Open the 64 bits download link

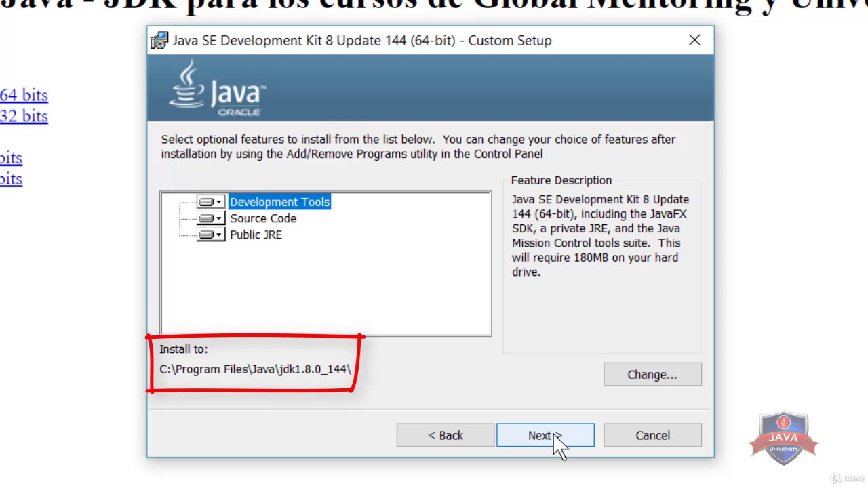tap(24, 95)
